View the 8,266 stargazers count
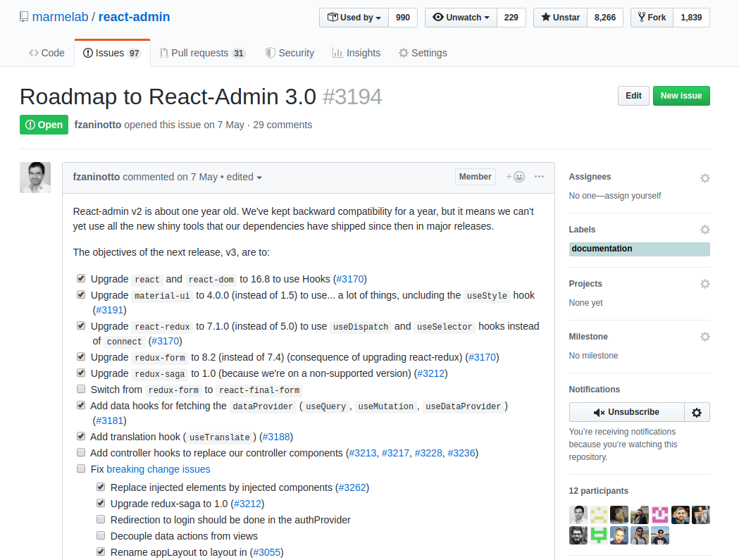This screenshot has height=560, width=739. click(604, 18)
